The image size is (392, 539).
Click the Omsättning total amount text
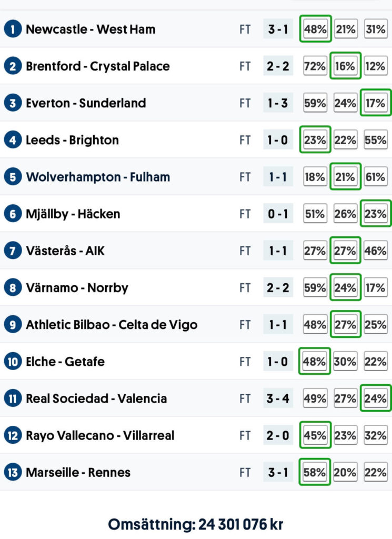196,524
